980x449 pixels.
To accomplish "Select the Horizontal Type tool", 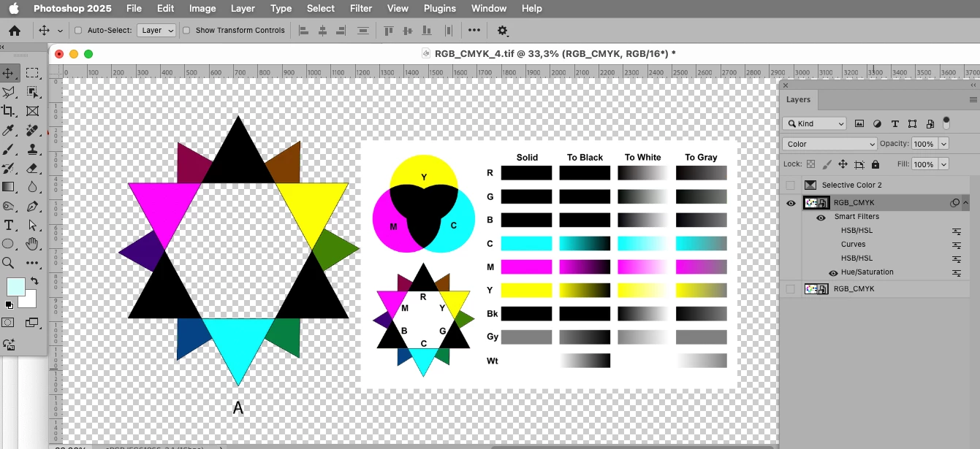I will pos(9,225).
